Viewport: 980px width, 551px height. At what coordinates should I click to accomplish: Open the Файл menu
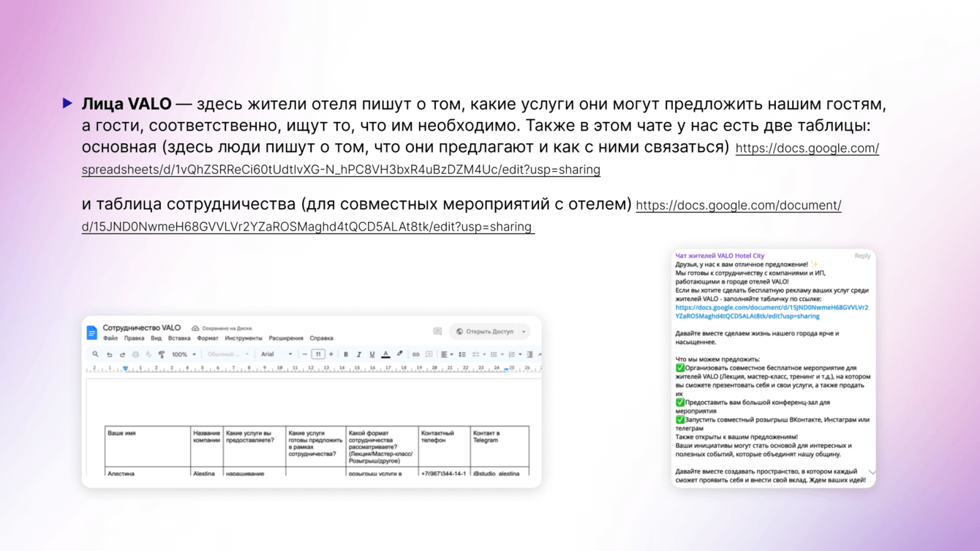click(x=110, y=338)
